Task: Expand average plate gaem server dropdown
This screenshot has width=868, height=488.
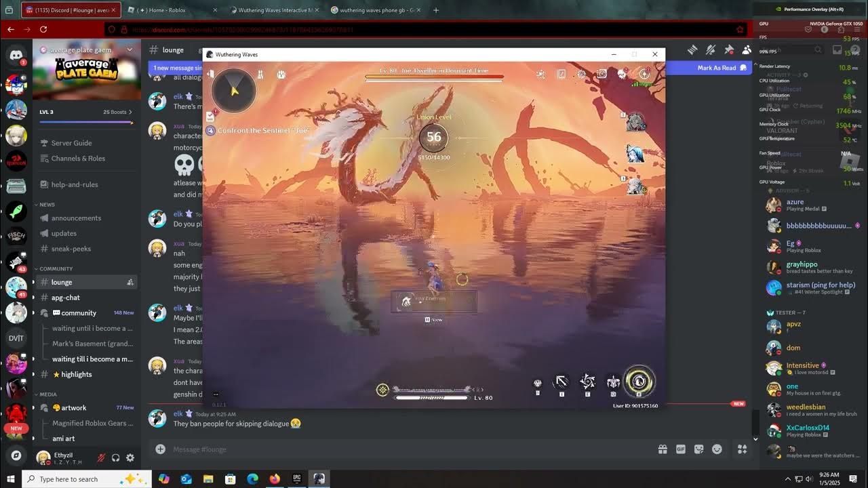Action: [x=130, y=49]
